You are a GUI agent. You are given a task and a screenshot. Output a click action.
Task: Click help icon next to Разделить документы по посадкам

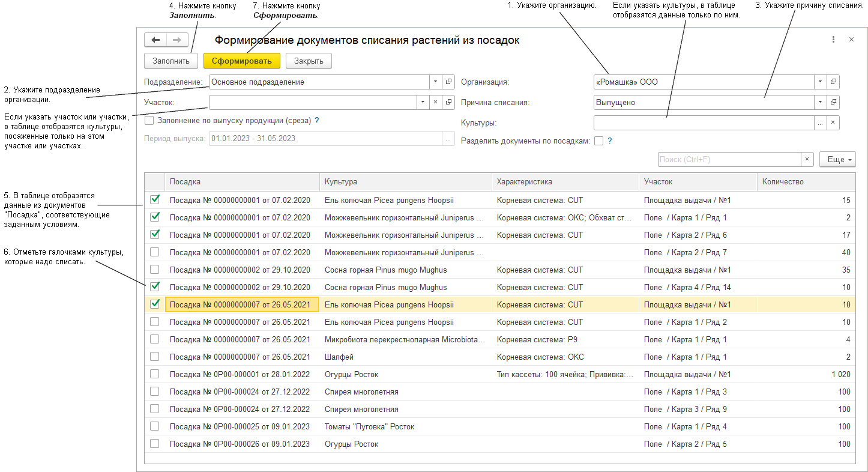pyautogui.click(x=609, y=141)
